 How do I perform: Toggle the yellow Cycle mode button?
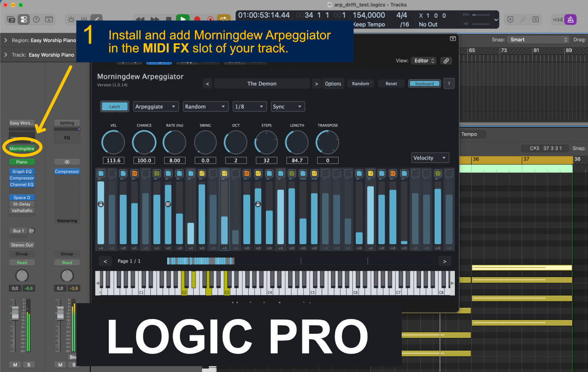click(224, 19)
